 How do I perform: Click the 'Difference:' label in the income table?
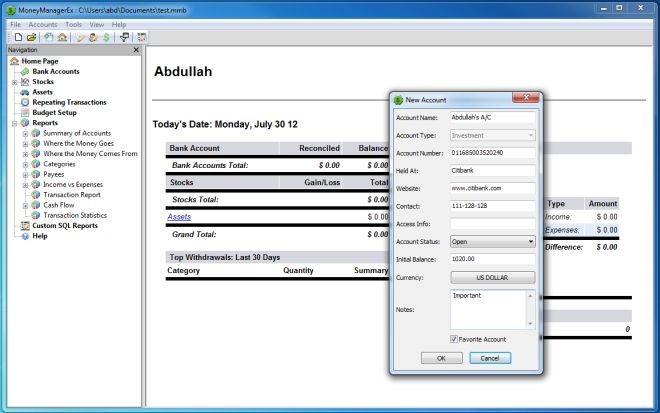click(564, 247)
